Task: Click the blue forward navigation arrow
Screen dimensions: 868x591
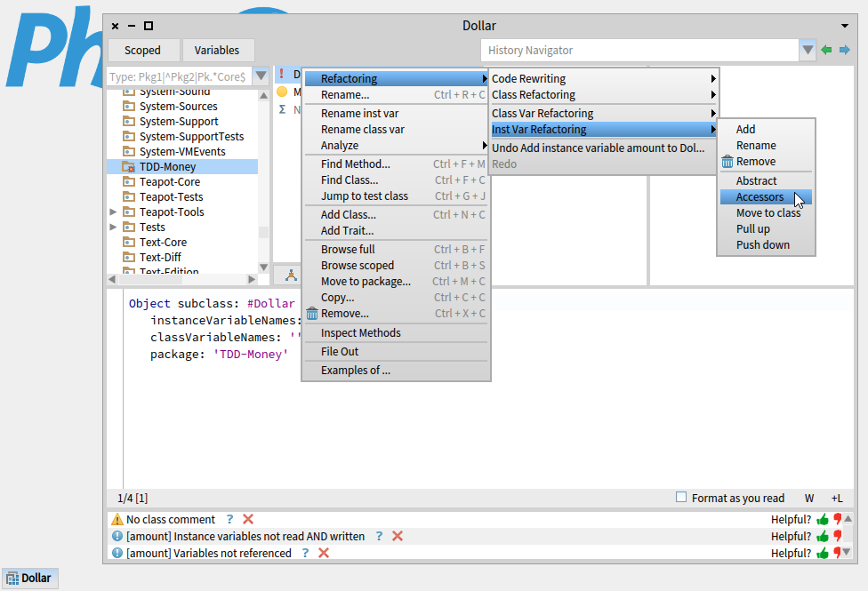Action: click(x=845, y=51)
